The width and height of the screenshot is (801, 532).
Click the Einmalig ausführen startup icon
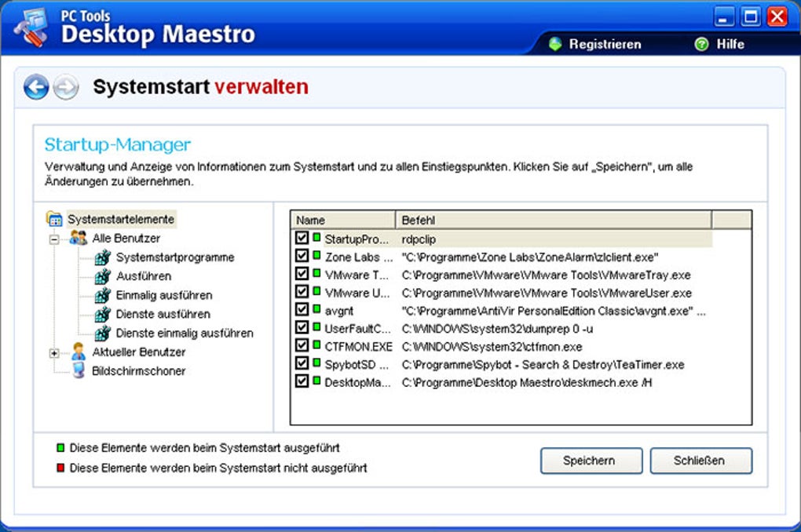click(102, 293)
